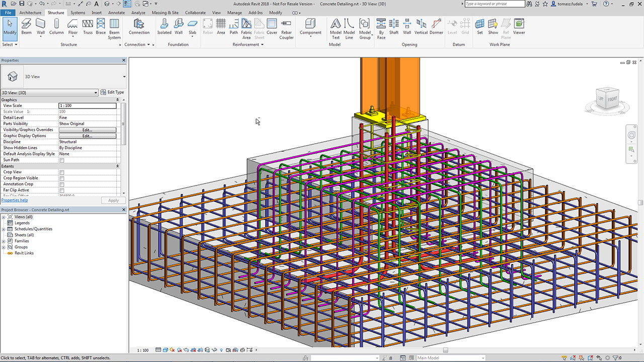Click the Cover reinforcement tool
The image size is (644, 362).
[x=272, y=27]
